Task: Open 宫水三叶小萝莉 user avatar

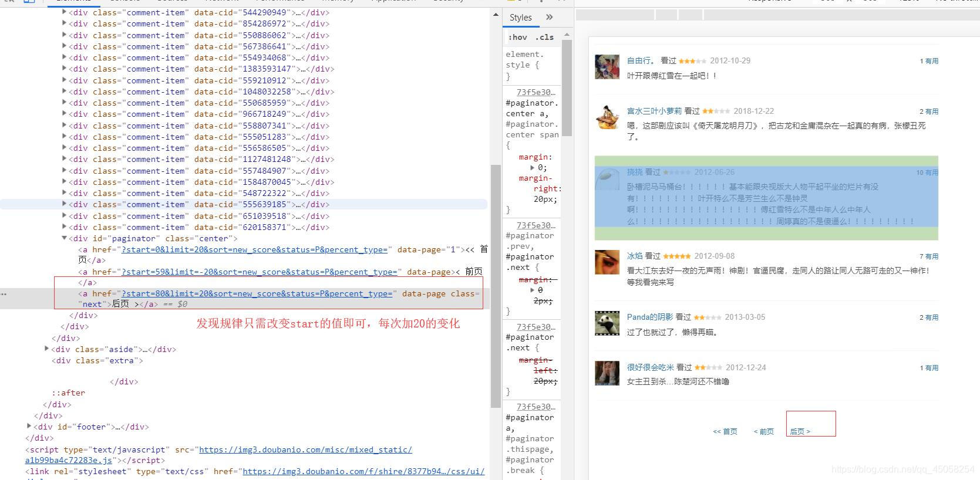Action: click(x=607, y=117)
